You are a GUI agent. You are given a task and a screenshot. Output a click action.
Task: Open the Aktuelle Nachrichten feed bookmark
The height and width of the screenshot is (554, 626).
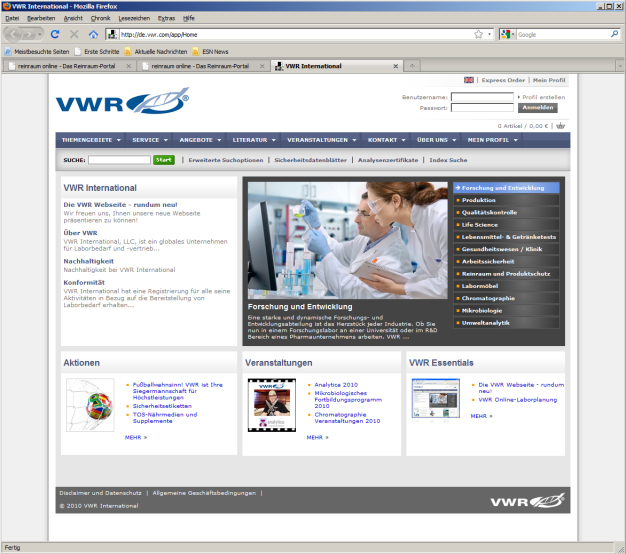tap(156, 51)
